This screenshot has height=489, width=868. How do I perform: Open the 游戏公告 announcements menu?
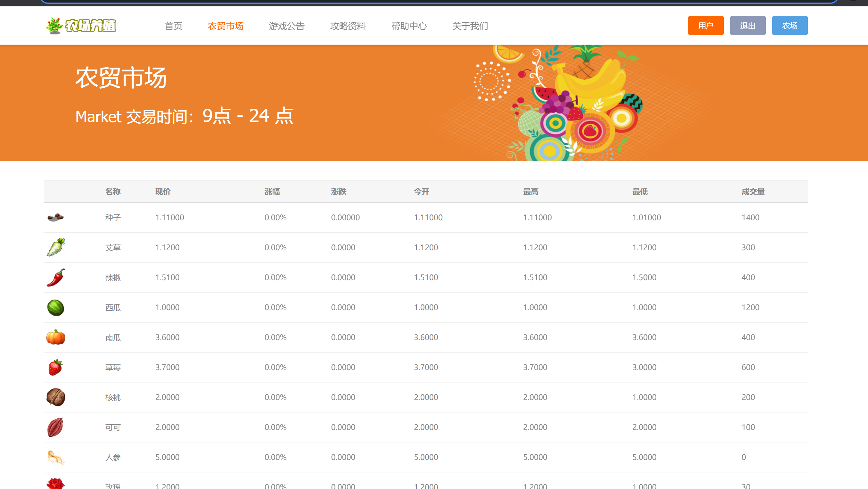click(286, 26)
